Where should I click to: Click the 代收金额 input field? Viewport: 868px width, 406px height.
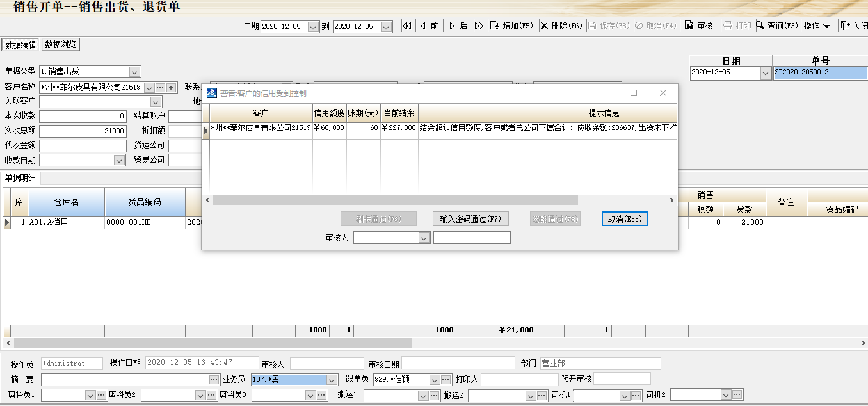83,145
